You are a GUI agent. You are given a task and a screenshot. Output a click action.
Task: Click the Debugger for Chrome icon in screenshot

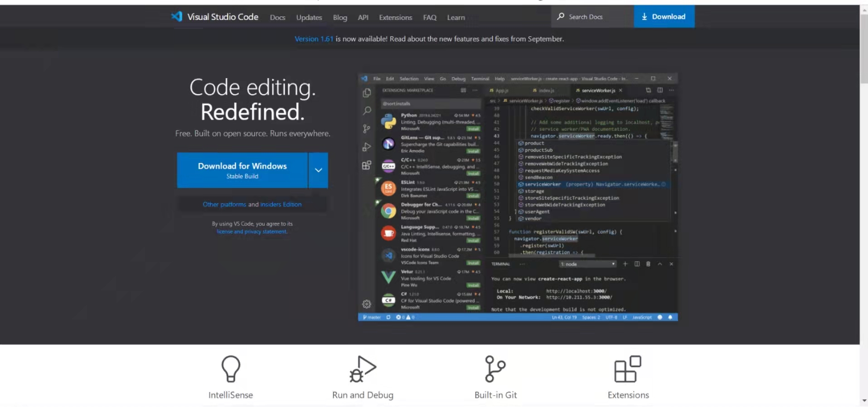pyautogui.click(x=388, y=211)
